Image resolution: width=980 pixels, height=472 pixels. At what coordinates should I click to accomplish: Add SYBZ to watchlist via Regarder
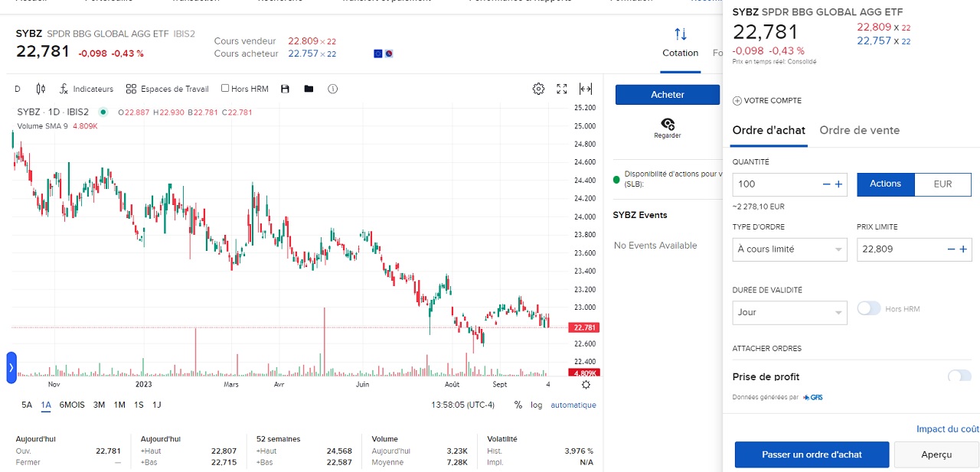[667, 127]
